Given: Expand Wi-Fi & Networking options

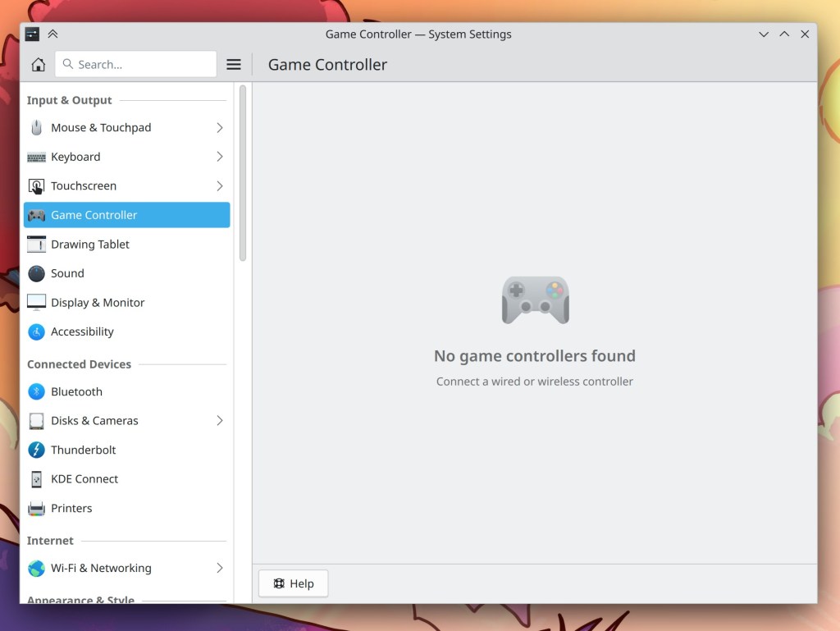Looking at the screenshot, I should [x=219, y=568].
